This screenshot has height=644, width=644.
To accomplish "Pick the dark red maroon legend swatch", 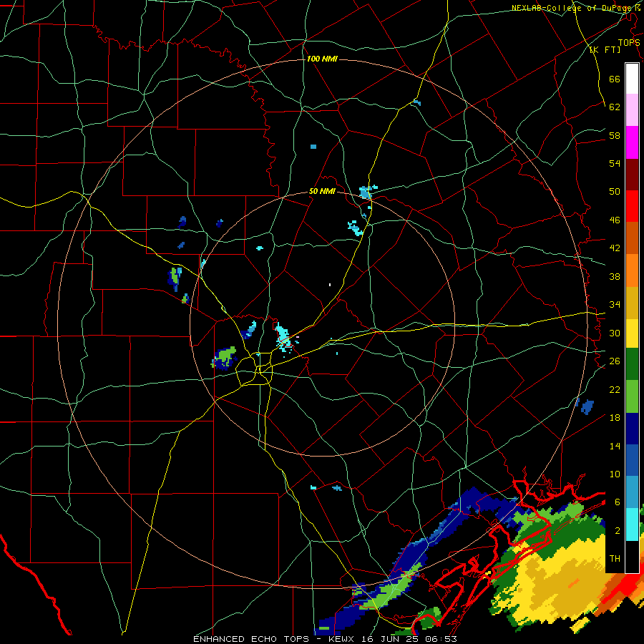I will click(632, 174).
